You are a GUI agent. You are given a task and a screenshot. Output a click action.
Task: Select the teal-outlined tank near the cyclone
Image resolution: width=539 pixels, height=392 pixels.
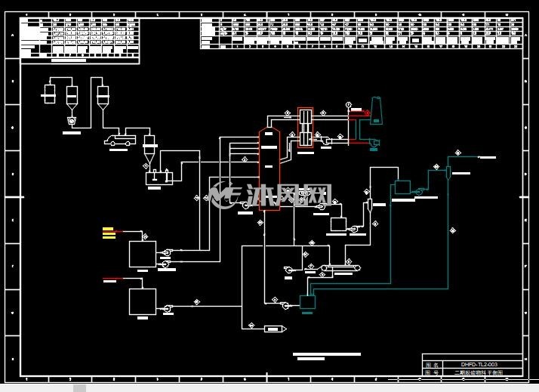(402, 187)
